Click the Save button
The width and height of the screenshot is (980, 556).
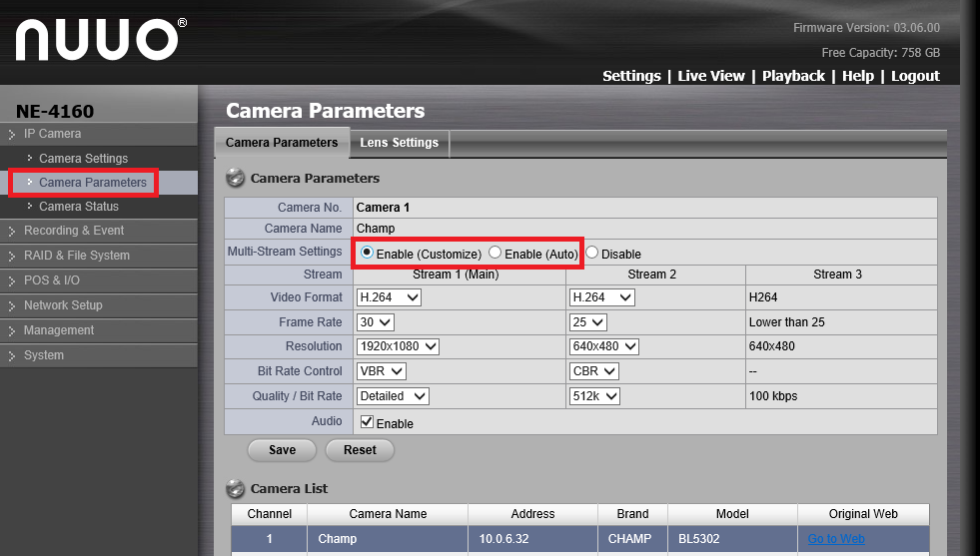point(282,450)
